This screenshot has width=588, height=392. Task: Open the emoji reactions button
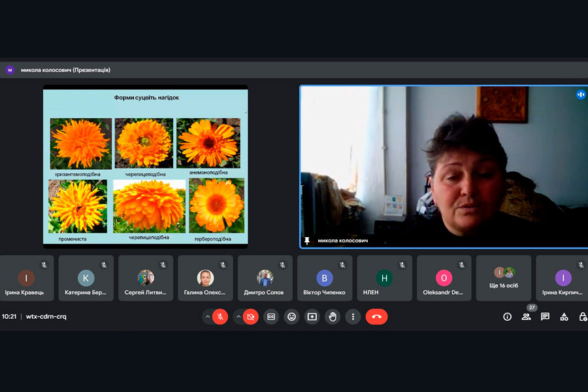[x=291, y=317]
